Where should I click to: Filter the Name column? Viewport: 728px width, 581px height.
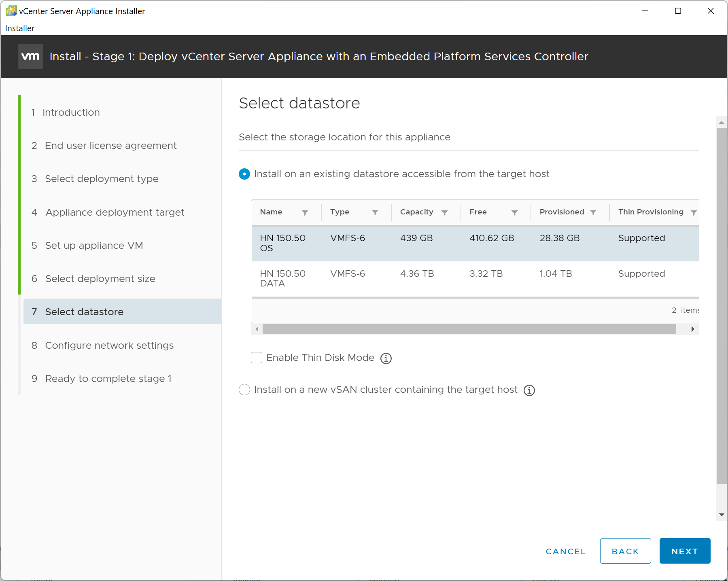pyautogui.click(x=305, y=212)
